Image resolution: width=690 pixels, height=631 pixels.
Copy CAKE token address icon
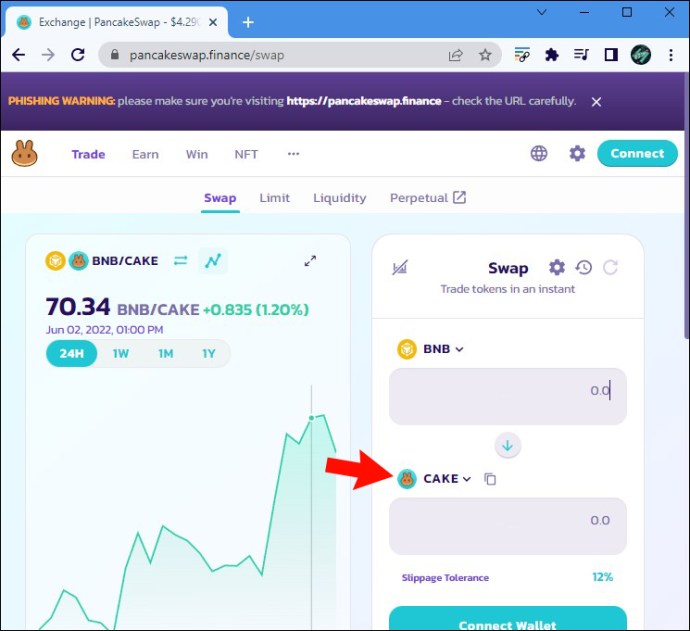coord(490,478)
